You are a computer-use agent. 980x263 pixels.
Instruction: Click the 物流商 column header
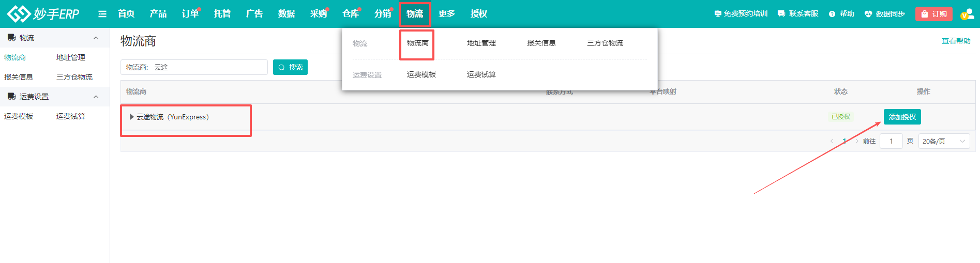tap(136, 92)
